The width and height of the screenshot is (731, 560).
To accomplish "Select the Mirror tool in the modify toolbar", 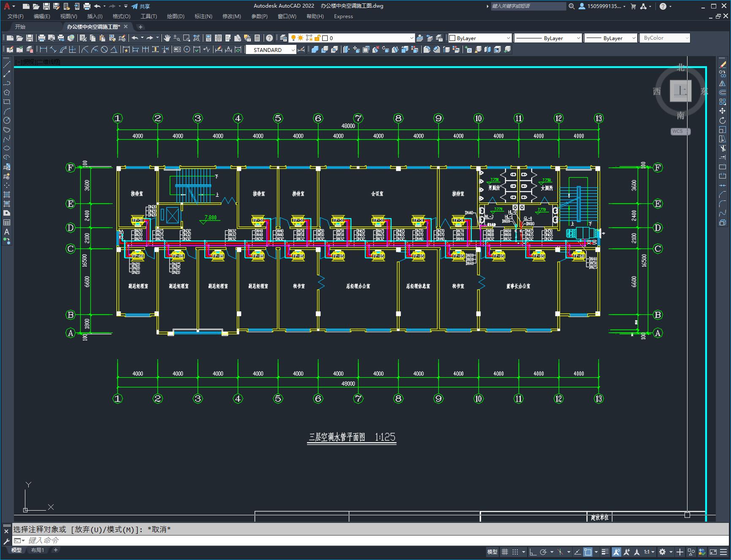I will click(723, 83).
